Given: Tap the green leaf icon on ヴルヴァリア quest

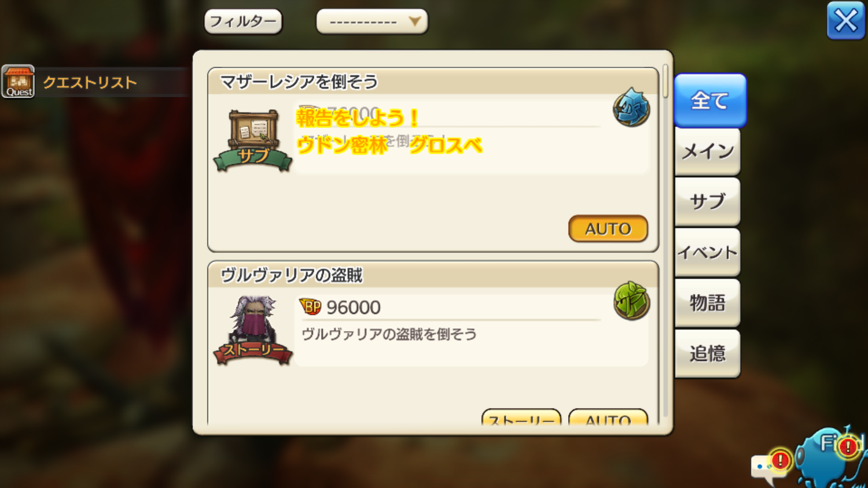Looking at the screenshot, I should point(631,301).
